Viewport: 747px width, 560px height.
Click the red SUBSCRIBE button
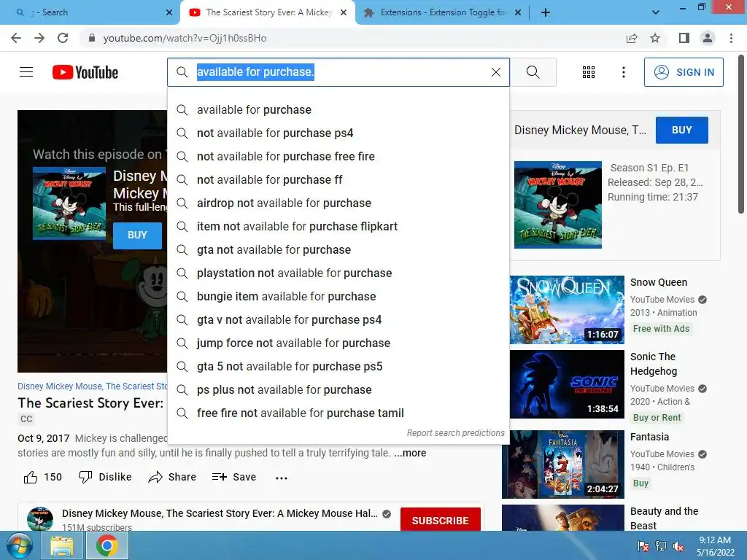click(x=440, y=521)
